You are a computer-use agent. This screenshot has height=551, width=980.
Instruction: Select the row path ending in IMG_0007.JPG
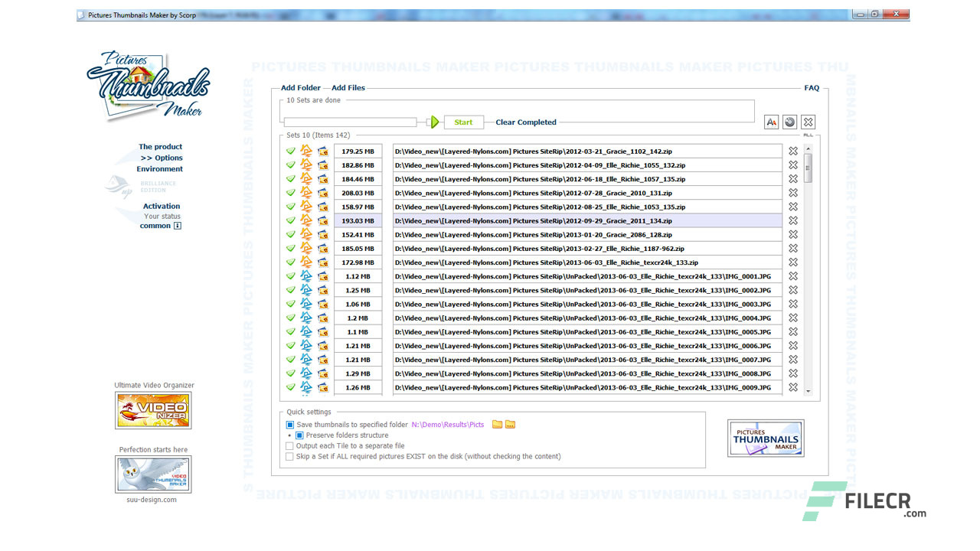[x=587, y=360]
